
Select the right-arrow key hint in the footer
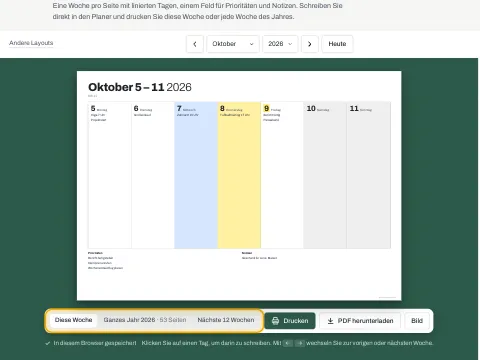(300, 343)
